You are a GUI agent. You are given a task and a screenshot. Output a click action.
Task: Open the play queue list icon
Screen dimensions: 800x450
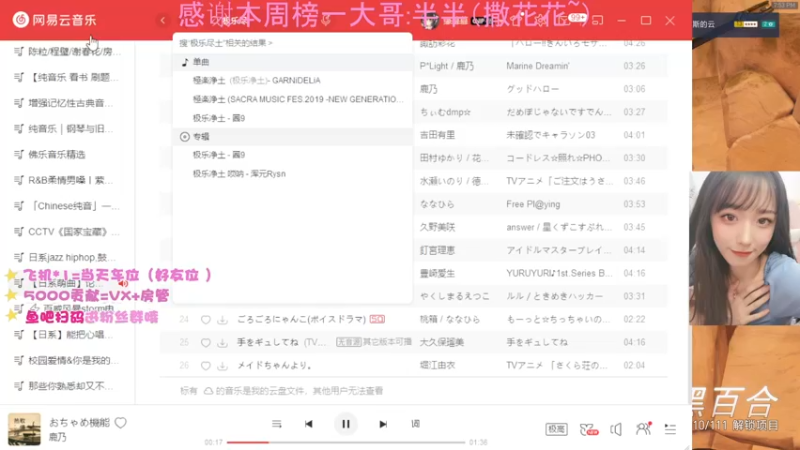[670, 429]
